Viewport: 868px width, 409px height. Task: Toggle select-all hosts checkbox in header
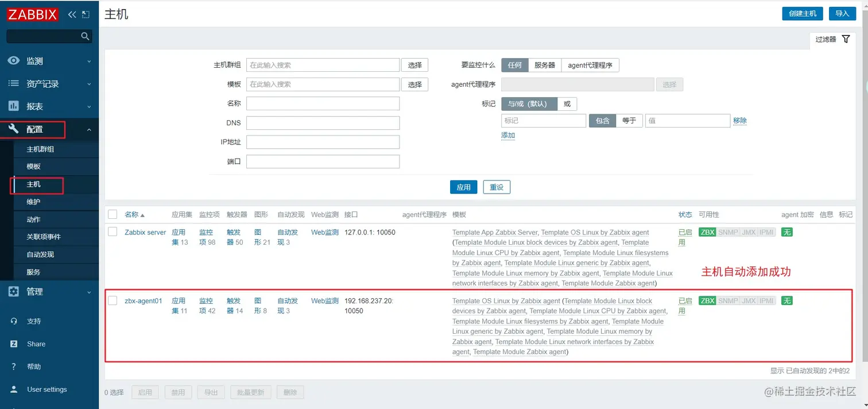point(113,214)
